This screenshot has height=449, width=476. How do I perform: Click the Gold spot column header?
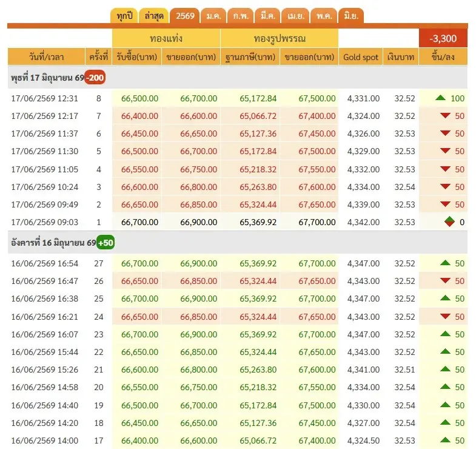pos(361,57)
